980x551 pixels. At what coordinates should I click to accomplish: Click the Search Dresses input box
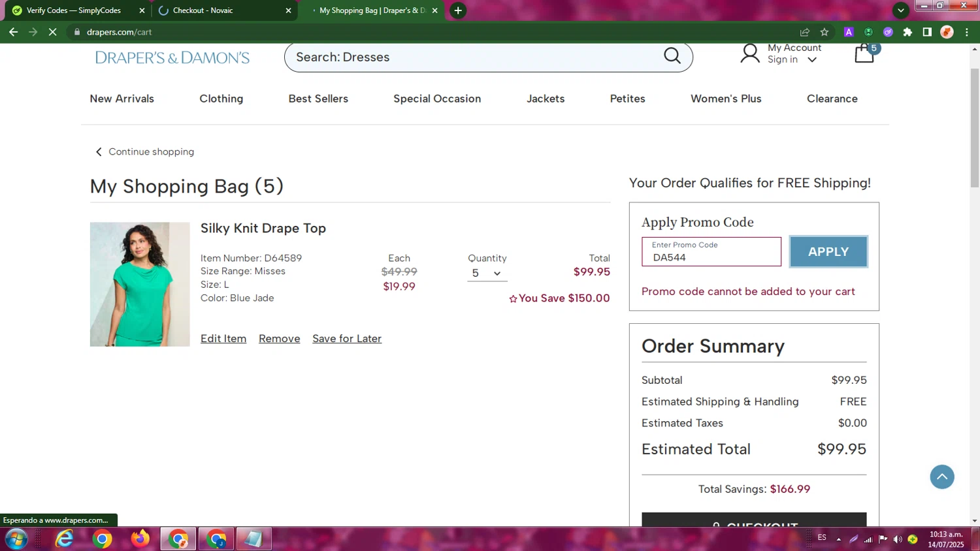click(474, 57)
